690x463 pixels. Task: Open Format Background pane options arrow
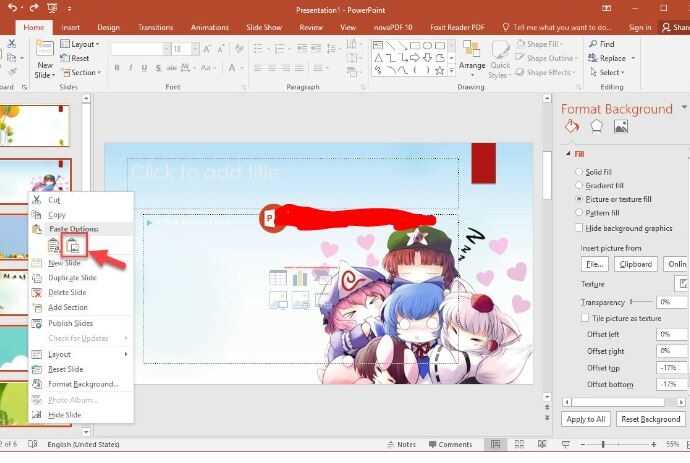684,107
